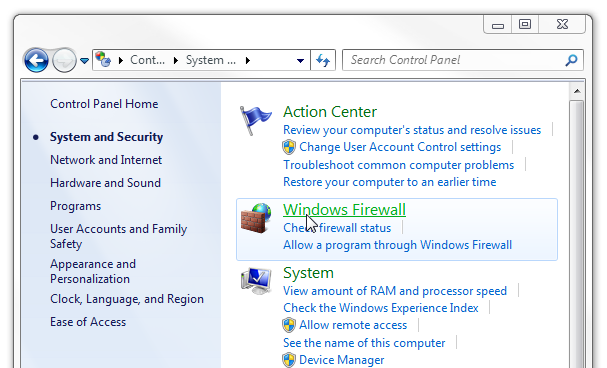Viewport: 607px width, 368px height.
Task: Click the Windows Firewall heading link
Action: [x=344, y=210]
